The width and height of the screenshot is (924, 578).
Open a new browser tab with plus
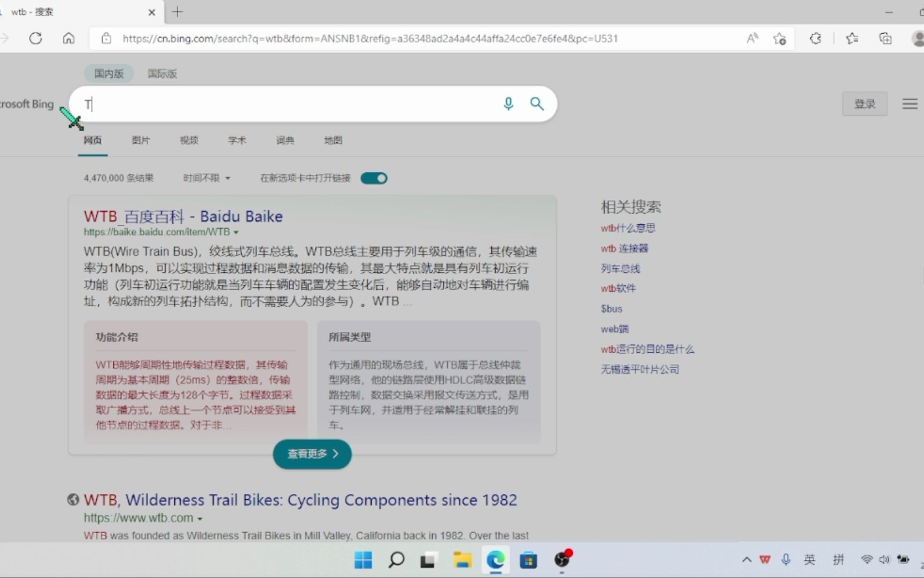pos(178,12)
